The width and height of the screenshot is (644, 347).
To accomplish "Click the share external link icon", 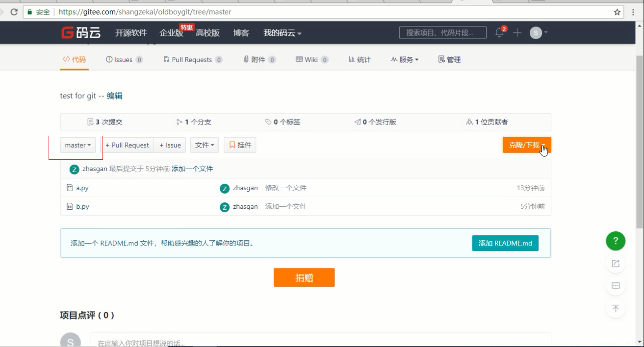I will (x=616, y=264).
